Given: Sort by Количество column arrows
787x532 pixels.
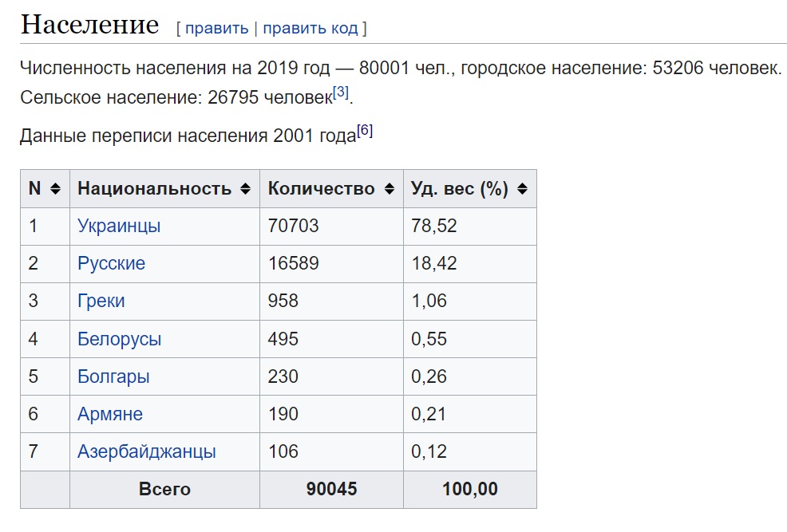Looking at the screenshot, I should (390, 189).
